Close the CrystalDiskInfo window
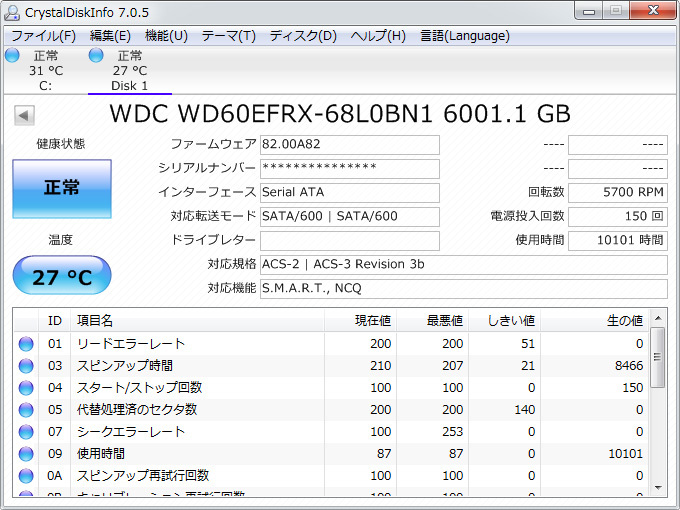This screenshot has width=680, height=510. pos(653,10)
